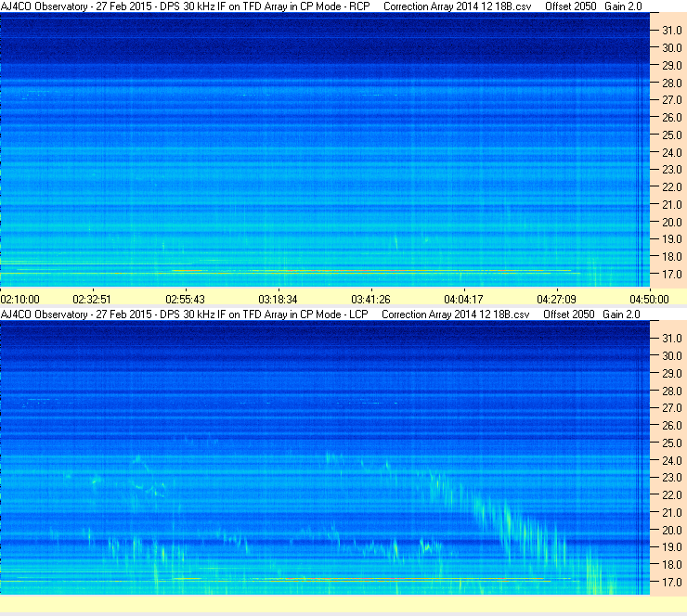Click the 02:32:51 time axis label
This screenshot has width=687, height=616.
[x=92, y=300]
